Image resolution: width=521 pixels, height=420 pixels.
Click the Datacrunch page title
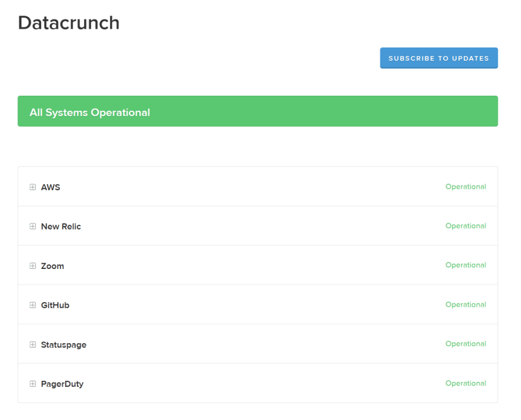click(68, 23)
